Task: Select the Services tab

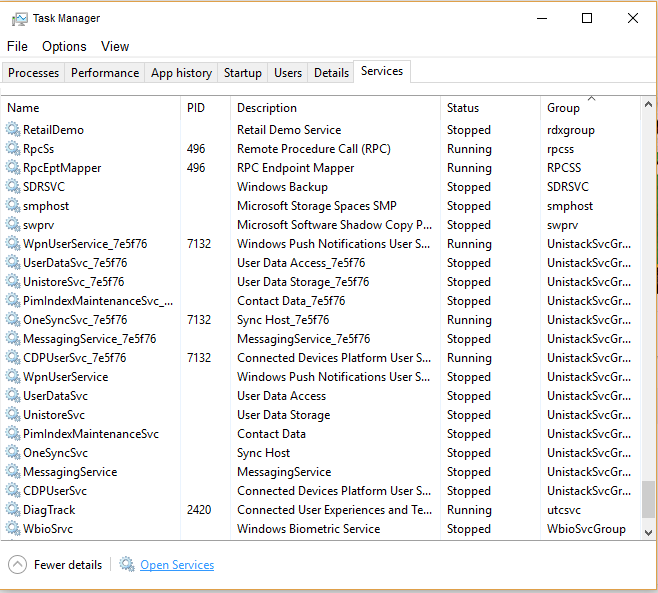Action: (x=382, y=71)
